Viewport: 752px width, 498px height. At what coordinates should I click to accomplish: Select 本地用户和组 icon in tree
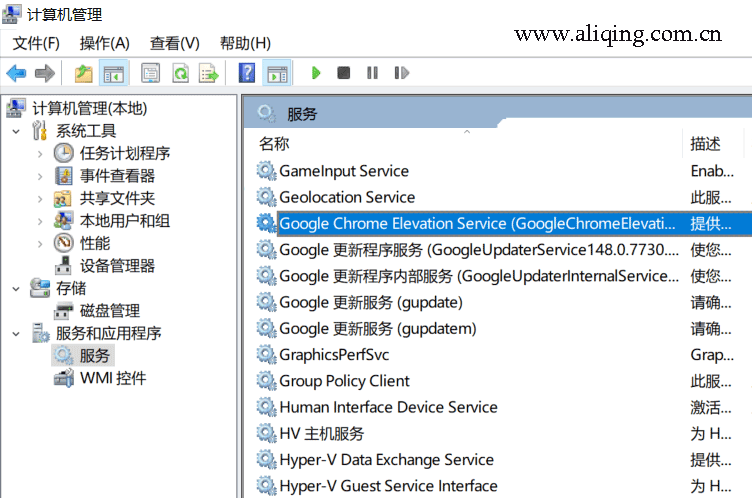tap(63, 220)
